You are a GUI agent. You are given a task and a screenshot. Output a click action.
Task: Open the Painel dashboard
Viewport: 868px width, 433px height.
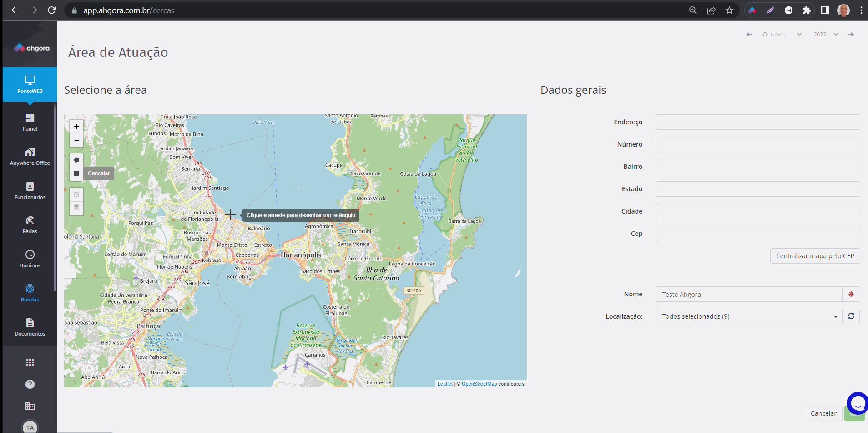(x=30, y=122)
